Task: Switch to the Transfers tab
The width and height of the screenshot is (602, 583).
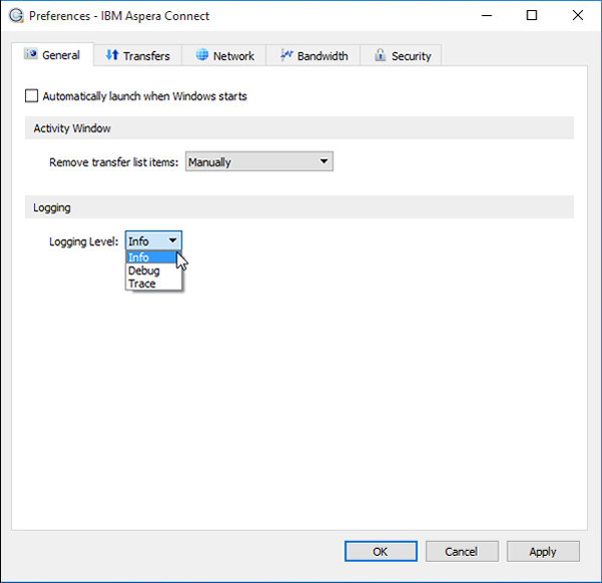Action: [x=138, y=56]
